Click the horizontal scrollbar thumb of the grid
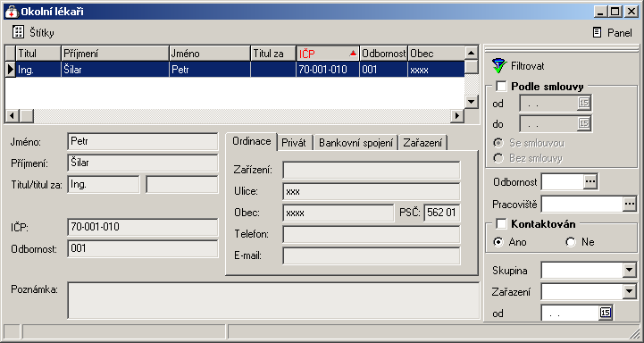Viewport: 644px width, 343px height. coord(26,116)
